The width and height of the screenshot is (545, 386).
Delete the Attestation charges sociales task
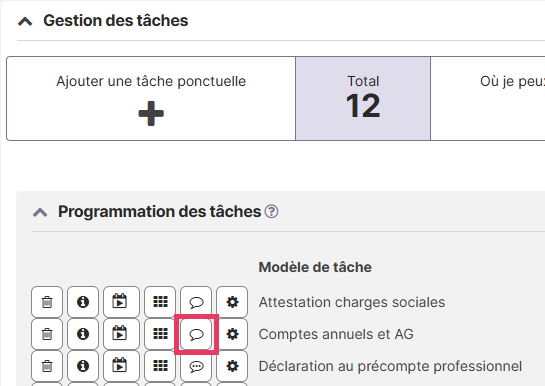(x=47, y=302)
